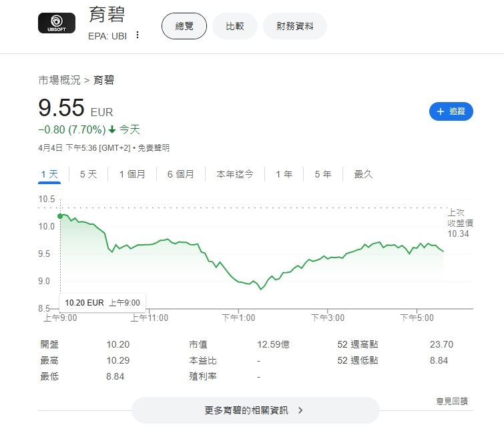This screenshot has height=439, width=504.
Task: Switch chart to 6 個月 range
Action: tap(181, 174)
